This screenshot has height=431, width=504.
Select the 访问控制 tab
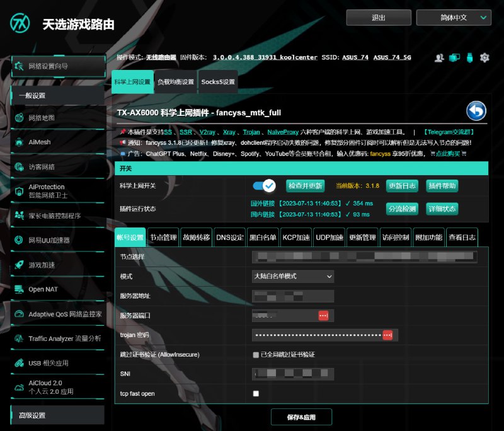pos(396,238)
